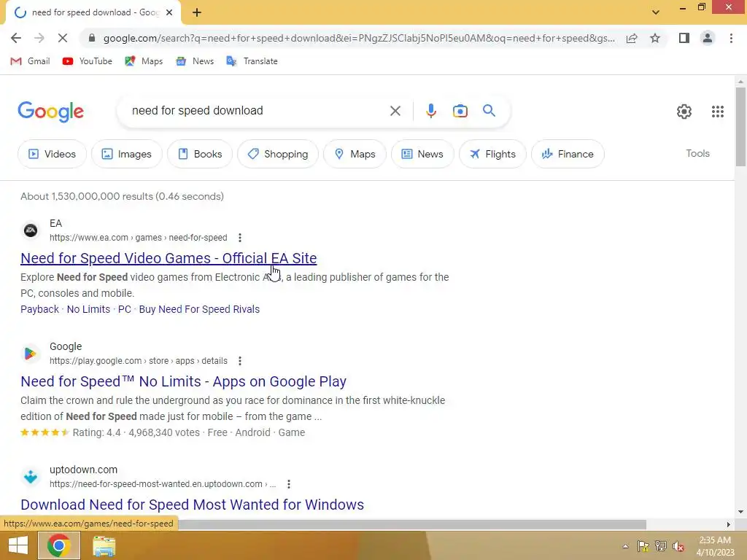
Task: Open Download Need for Speed Most Wanted link
Action: pos(192,505)
